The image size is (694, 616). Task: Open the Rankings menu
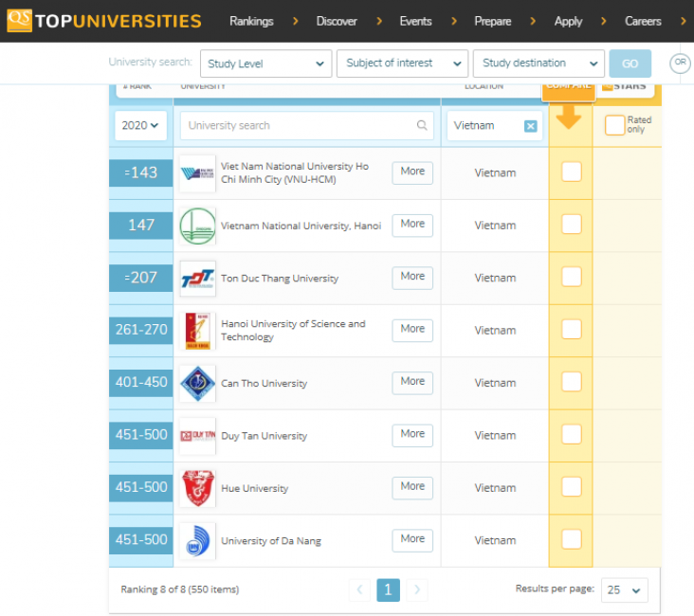(251, 21)
